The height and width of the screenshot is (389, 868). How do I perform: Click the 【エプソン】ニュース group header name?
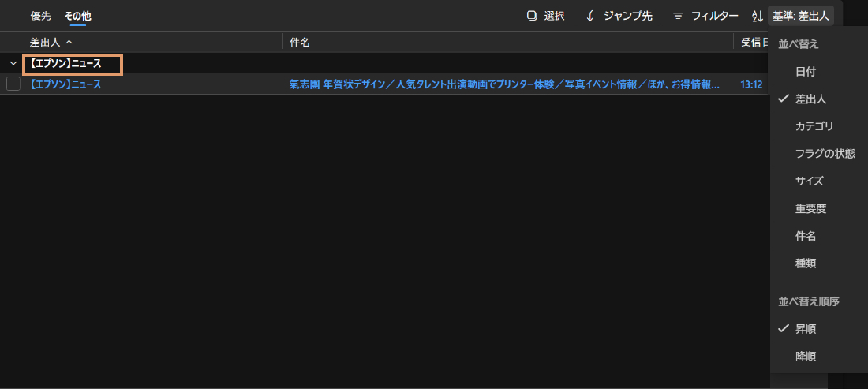pyautogui.click(x=65, y=63)
